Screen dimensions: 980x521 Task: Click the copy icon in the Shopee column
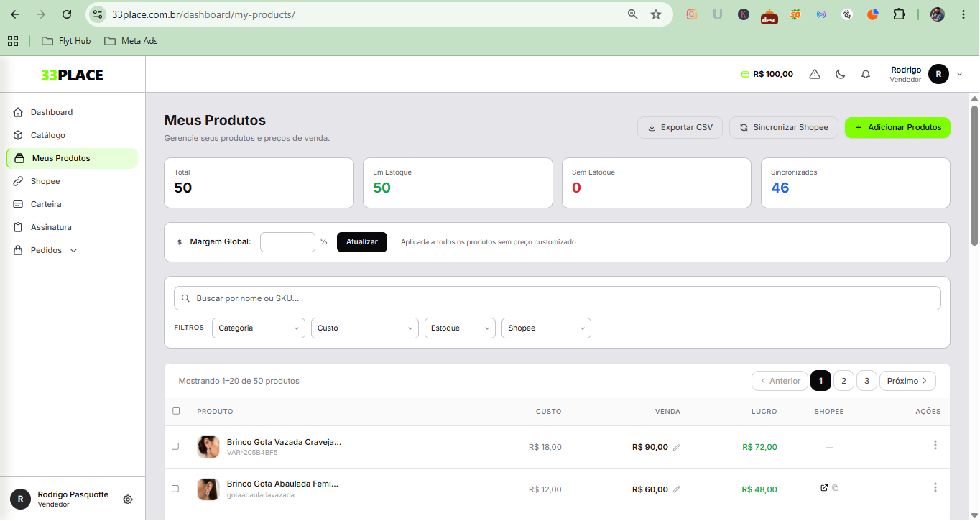(836, 488)
